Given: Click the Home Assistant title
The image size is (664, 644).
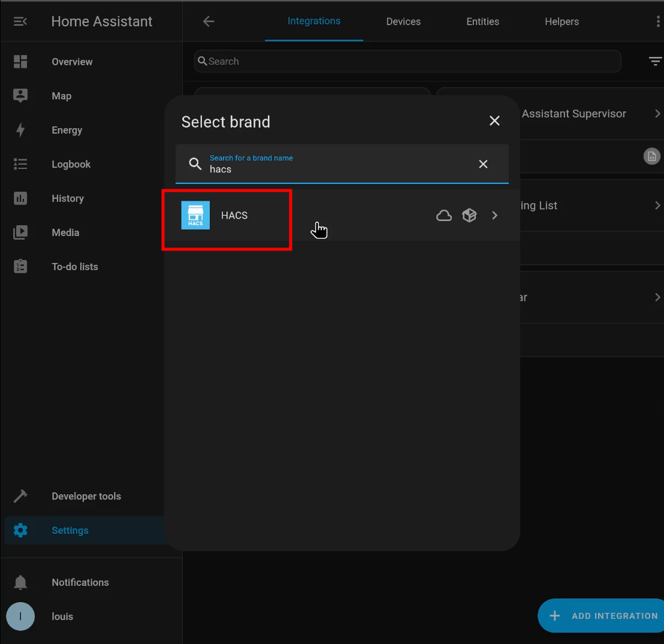Looking at the screenshot, I should (x=102, y=22).
